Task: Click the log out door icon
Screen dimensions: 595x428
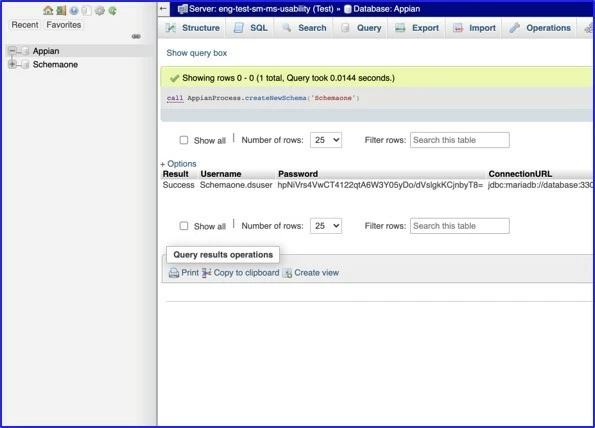Action: 61,10
